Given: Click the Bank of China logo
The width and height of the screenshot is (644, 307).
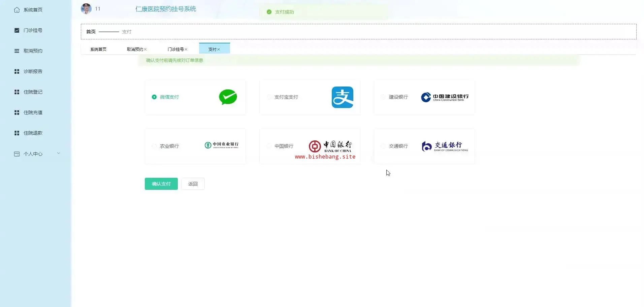Looking at the screenshot, I should click(x=330, y=146).
